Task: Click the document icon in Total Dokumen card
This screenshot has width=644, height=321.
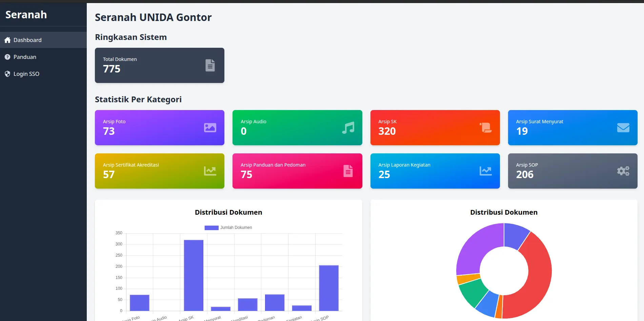Action: pyautogui.click(x=210, y=65)
